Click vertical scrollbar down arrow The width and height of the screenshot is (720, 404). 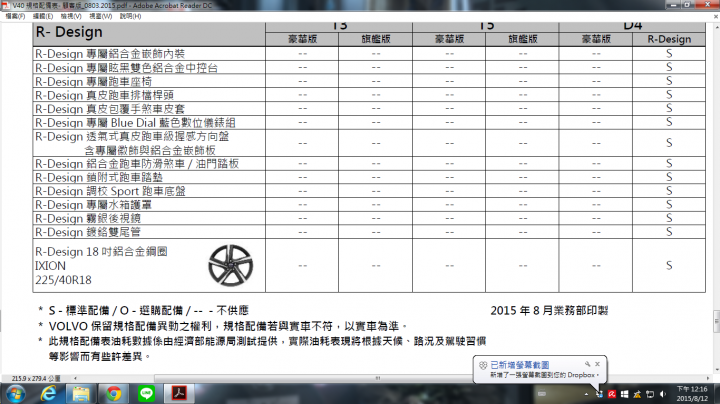716,370
